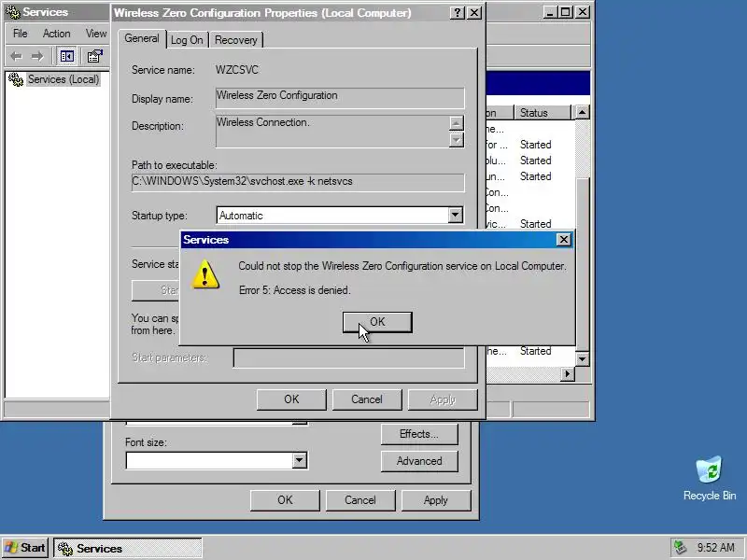
Task: Open the View menu in Services
Action: [96, 34]
